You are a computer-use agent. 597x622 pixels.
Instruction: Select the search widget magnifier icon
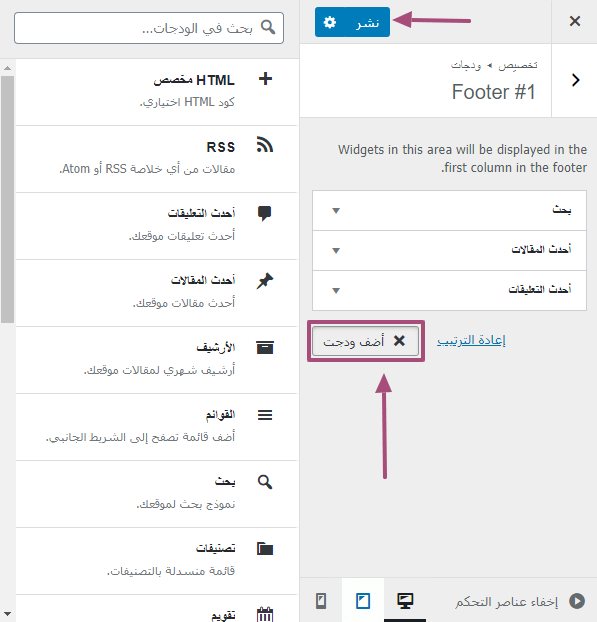click(265, 482)
